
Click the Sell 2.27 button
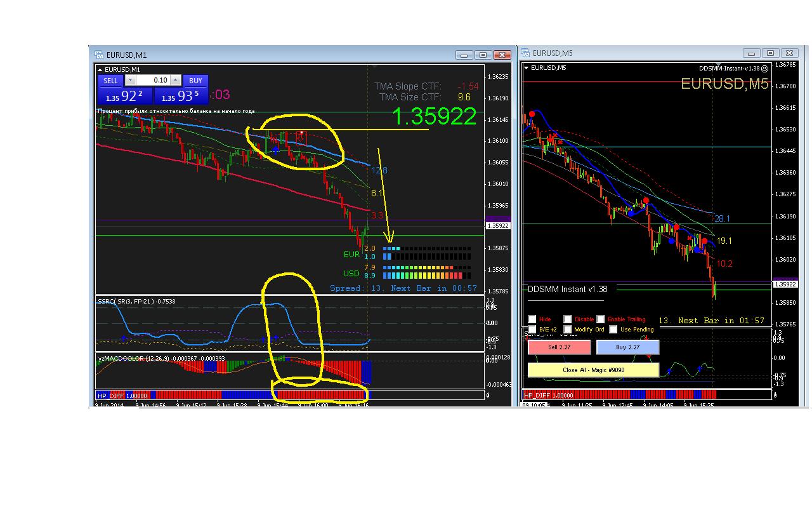559,347
